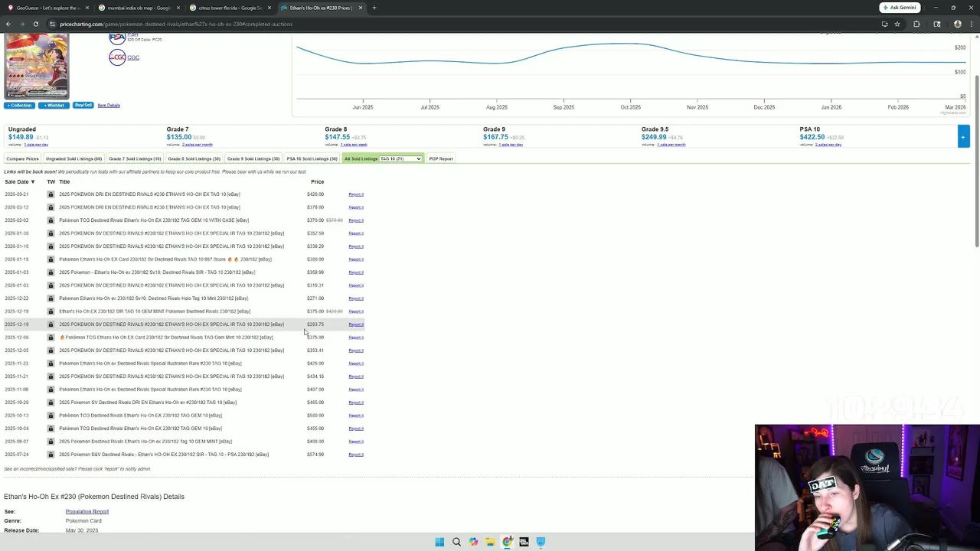
Task: Open File Explorer from the taskbar
Action: click(x=490, y=542)
